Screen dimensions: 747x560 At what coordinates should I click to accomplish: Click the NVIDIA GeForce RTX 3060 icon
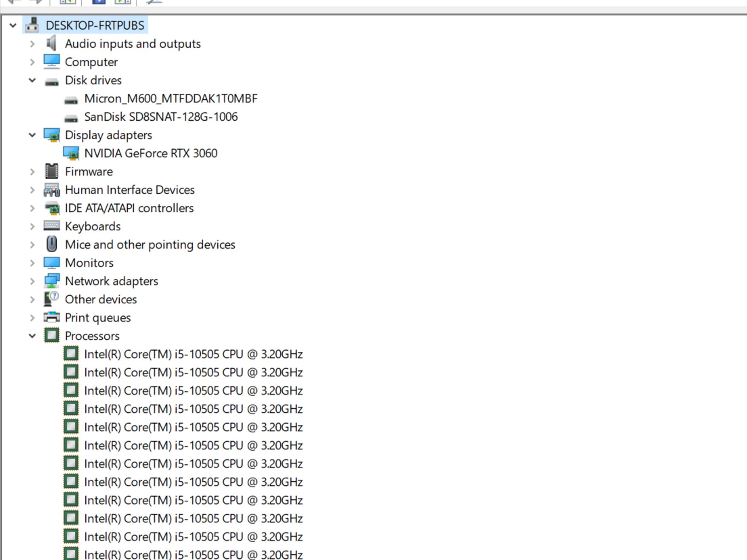pyautogui.click(x=71, y=153)
